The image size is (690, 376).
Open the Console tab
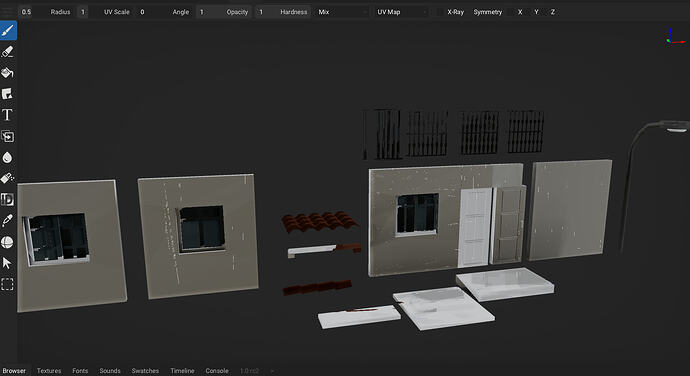pos(217,371)
